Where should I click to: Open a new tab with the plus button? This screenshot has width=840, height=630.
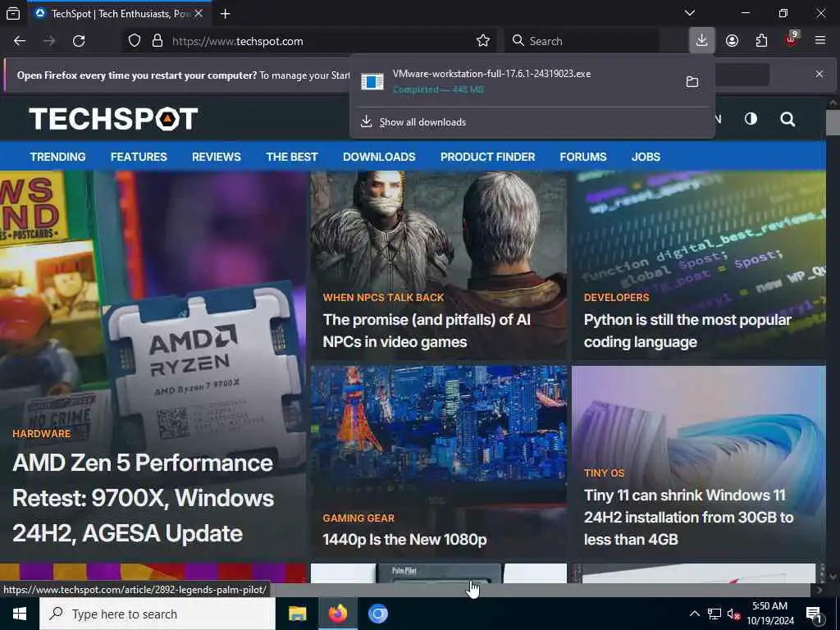225,14
